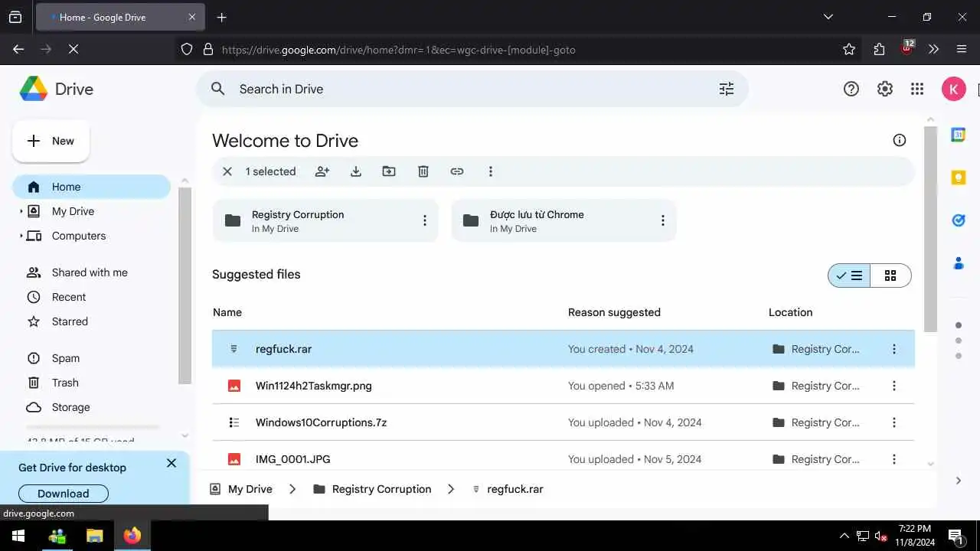Open search filter options icon

point(727,89)
